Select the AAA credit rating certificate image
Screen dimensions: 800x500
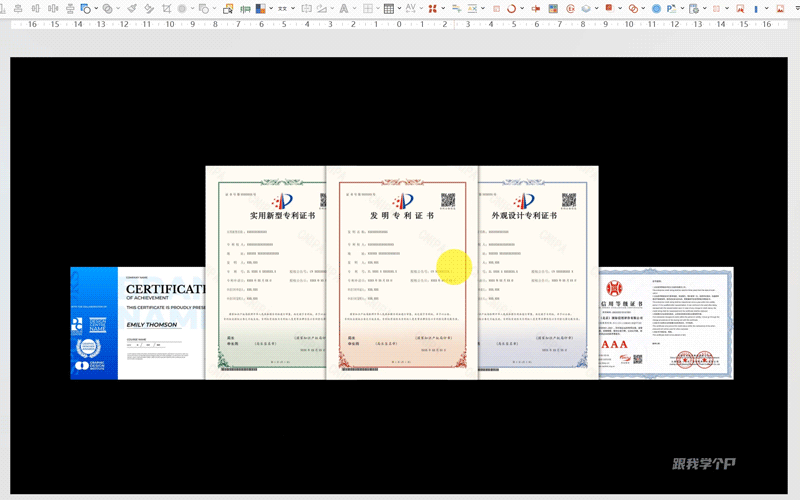coord(666,323)
